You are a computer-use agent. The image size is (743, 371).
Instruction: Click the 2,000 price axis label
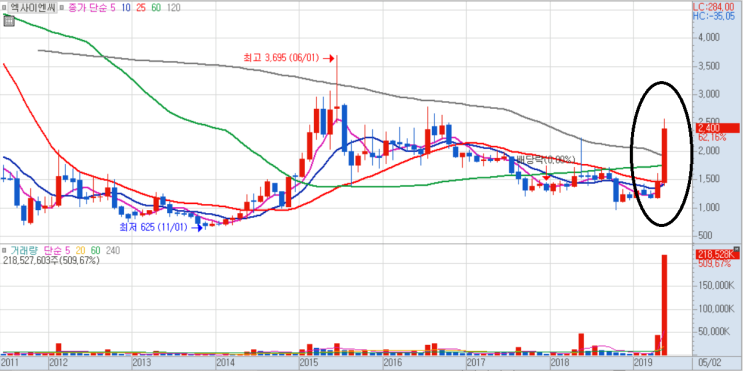point(710,152)
